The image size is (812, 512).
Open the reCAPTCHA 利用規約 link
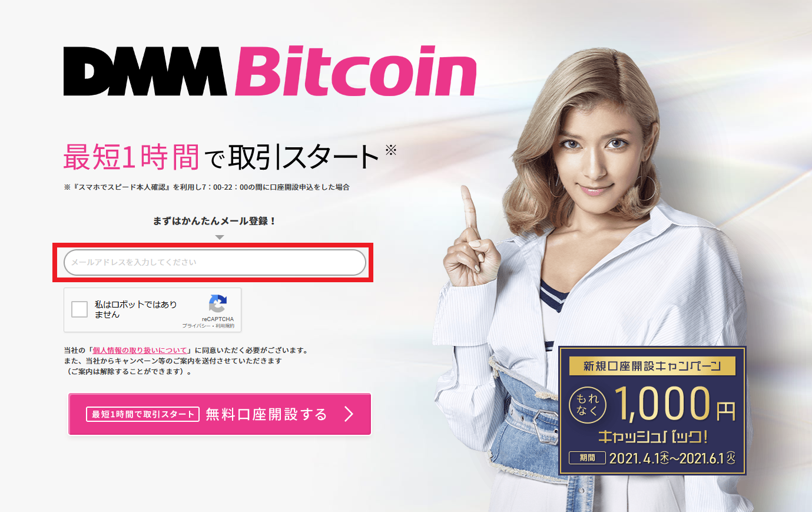tap(225, 326)
